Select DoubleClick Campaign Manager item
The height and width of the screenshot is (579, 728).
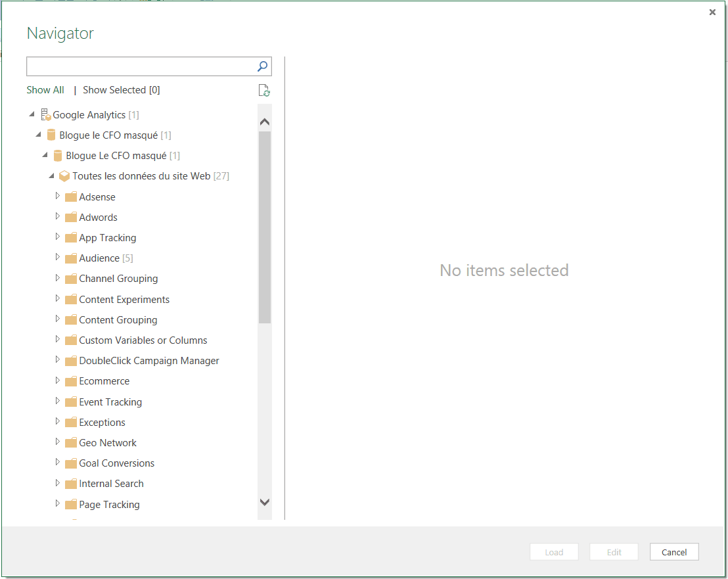pyautogui.click(x=148, y=361)
